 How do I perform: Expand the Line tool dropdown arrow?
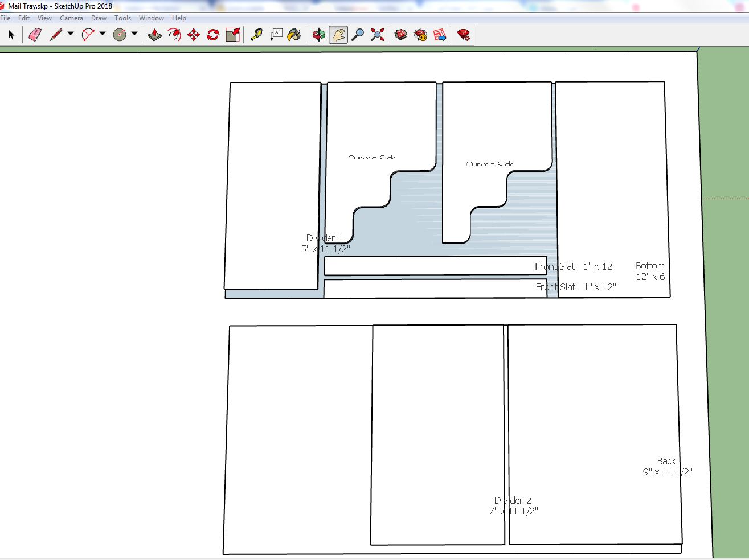pyautogui.click(x=71, y=34)
